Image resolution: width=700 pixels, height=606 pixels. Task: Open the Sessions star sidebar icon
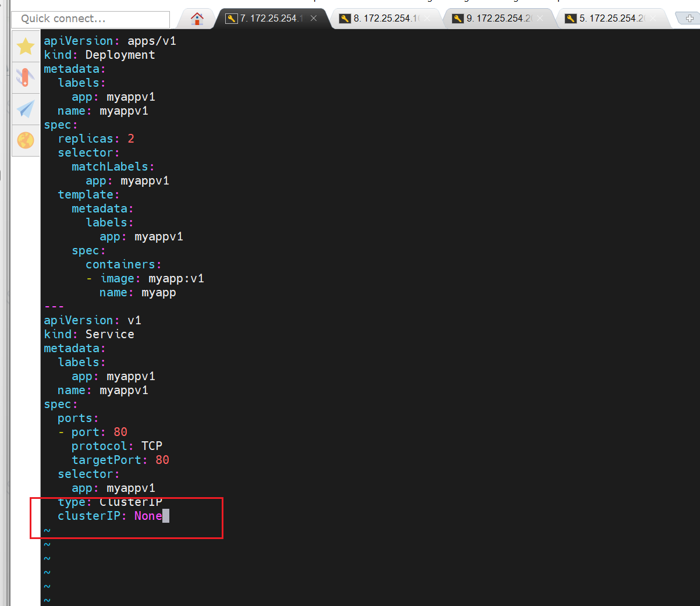coord(26,46)
